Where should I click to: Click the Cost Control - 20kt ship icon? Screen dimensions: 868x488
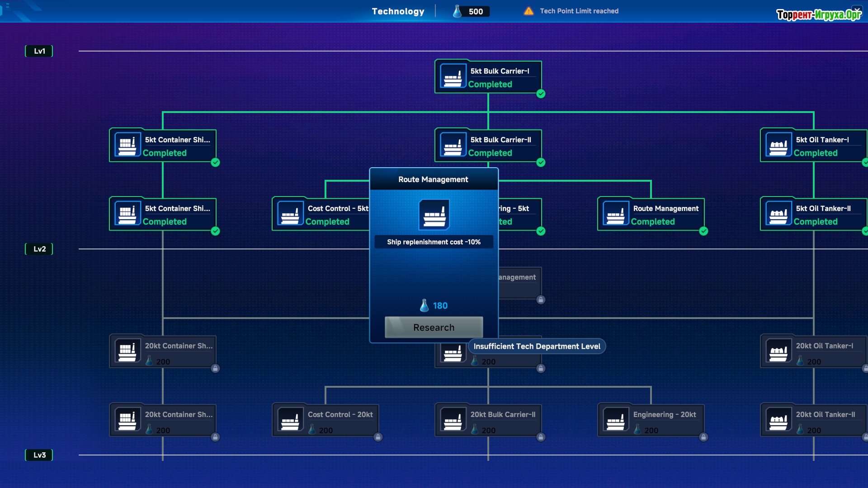tap(290, 419)
